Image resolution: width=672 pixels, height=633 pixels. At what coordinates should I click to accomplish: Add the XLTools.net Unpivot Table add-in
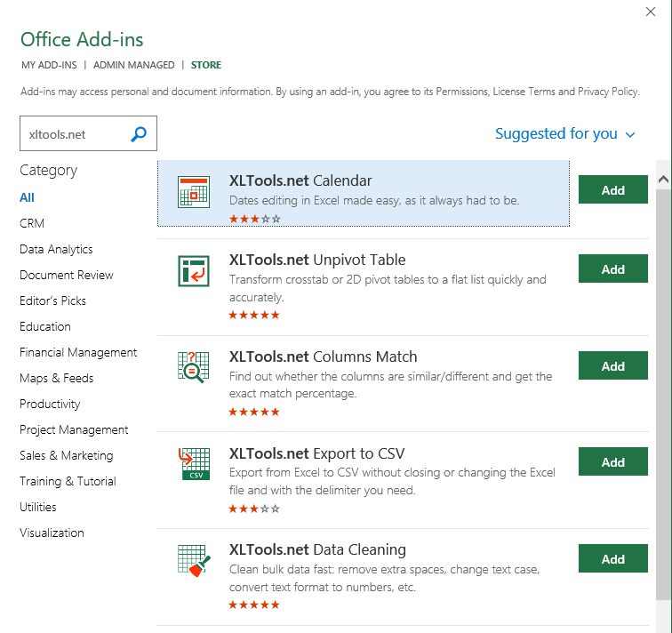tap(612, 268)
